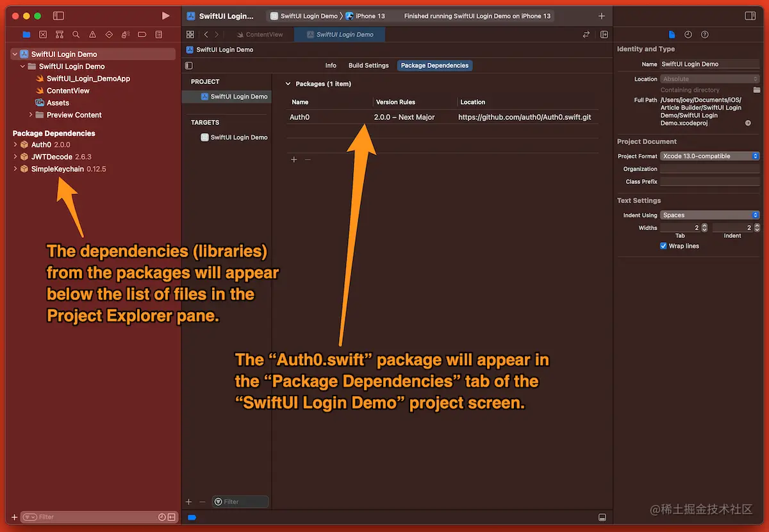Show the File inspector
This screenshot has width=769, height=532.
(672, 35)
